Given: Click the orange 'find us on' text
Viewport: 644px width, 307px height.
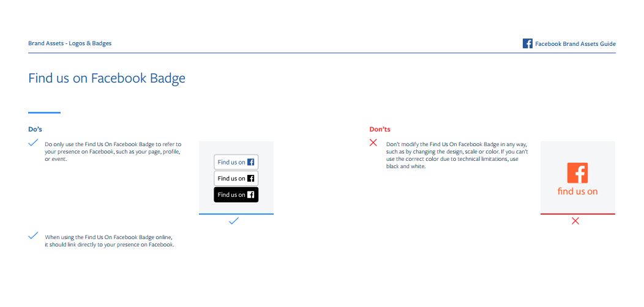Looking at the screenshot, I should click(577, 191).
